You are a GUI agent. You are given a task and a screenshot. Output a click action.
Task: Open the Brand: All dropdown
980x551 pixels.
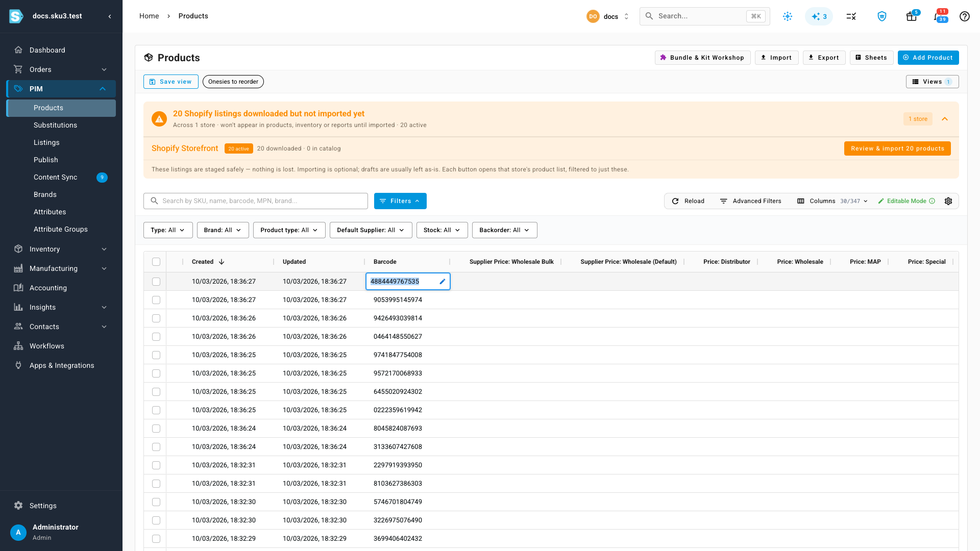(x=223, y=230)
